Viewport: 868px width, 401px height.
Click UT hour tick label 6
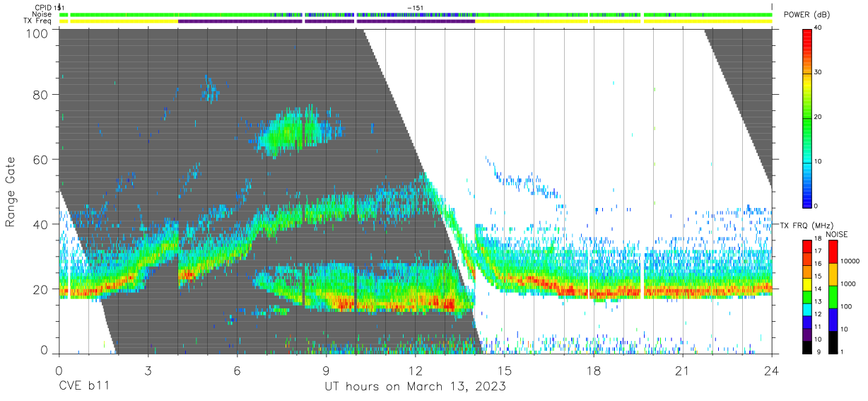[237, 371]
